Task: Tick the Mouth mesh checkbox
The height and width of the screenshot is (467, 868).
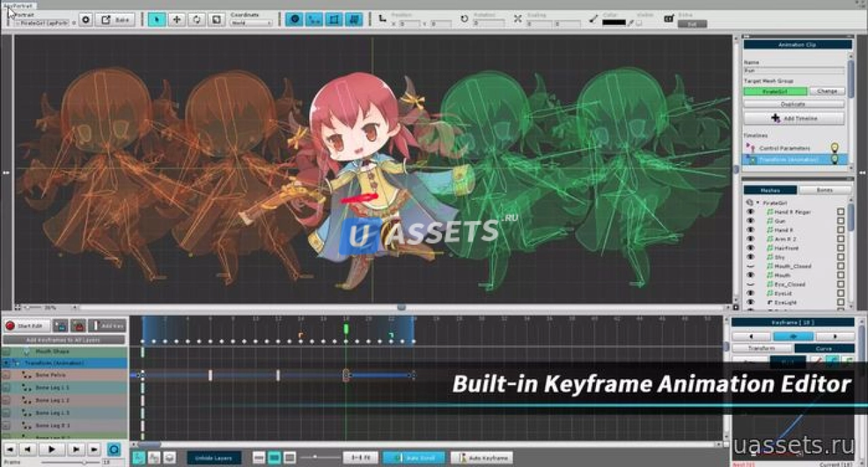Action: (x=841, y=276)
